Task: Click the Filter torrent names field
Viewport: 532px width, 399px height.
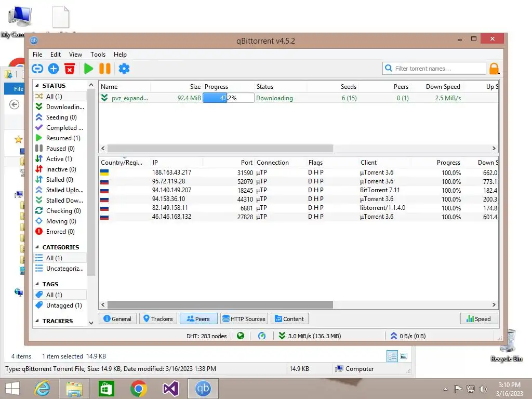Action: 434,69
